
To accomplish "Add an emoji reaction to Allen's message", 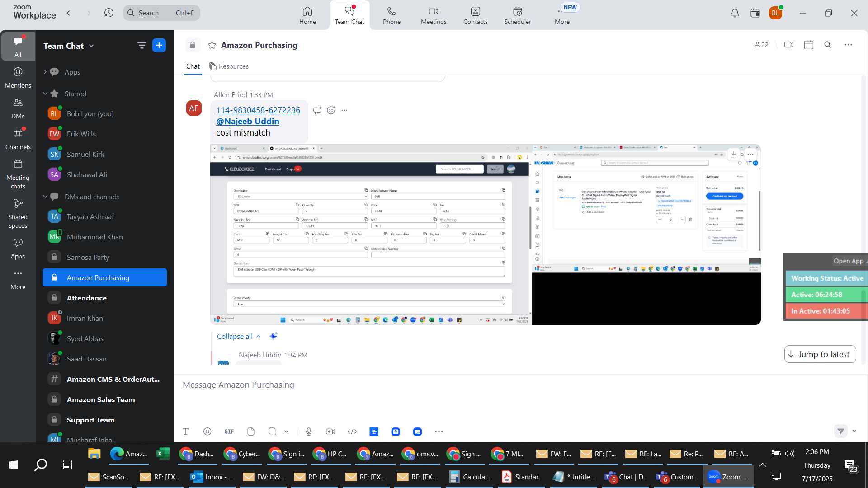I will click(331, 110).
